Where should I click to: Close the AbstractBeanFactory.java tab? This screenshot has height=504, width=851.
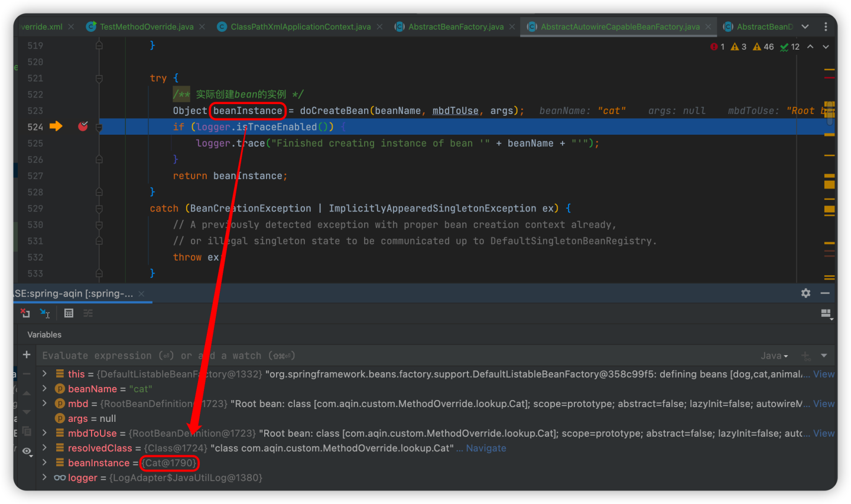[512, 27]
